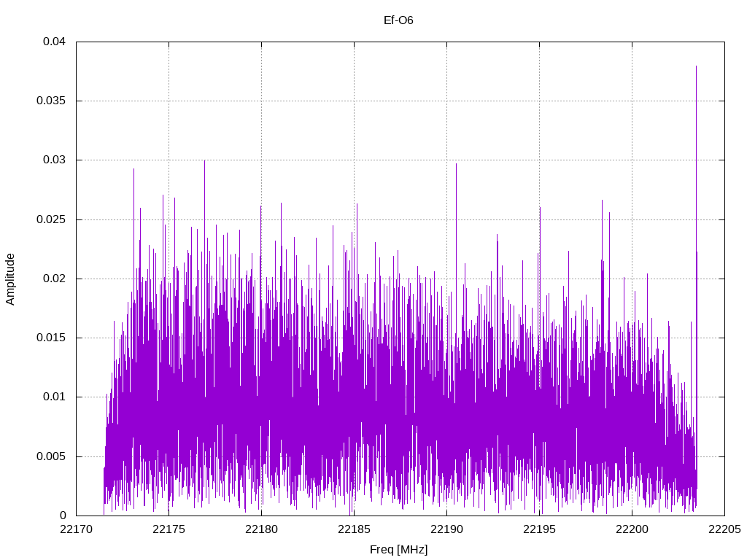Click the y-axis value 0.02
Screen dimensions: 747x560
tap(54, 278)
